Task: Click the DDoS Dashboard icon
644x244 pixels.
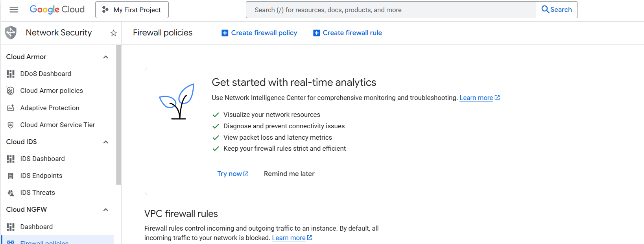Action: [11, 74]
